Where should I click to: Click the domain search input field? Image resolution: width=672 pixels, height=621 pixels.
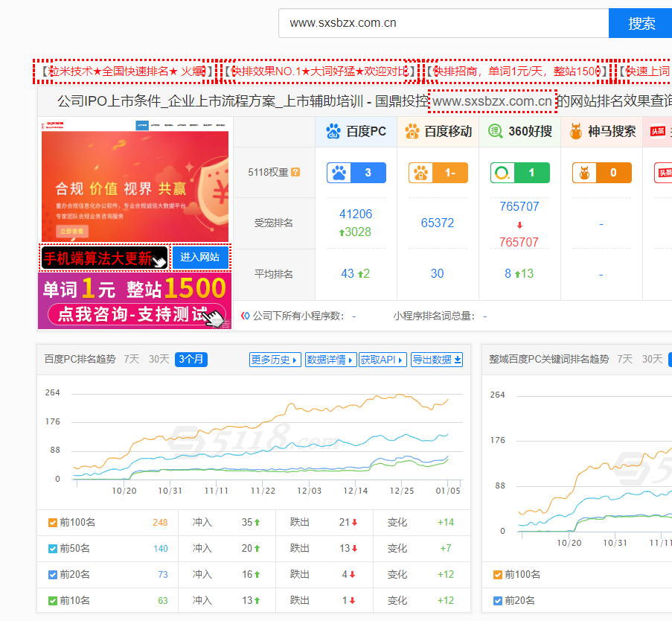coord(444,23)
